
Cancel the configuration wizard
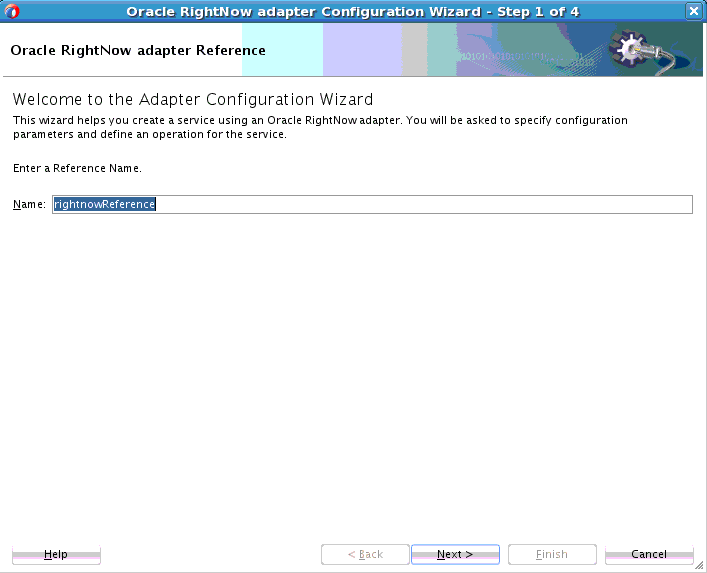(x=649, y=554)
